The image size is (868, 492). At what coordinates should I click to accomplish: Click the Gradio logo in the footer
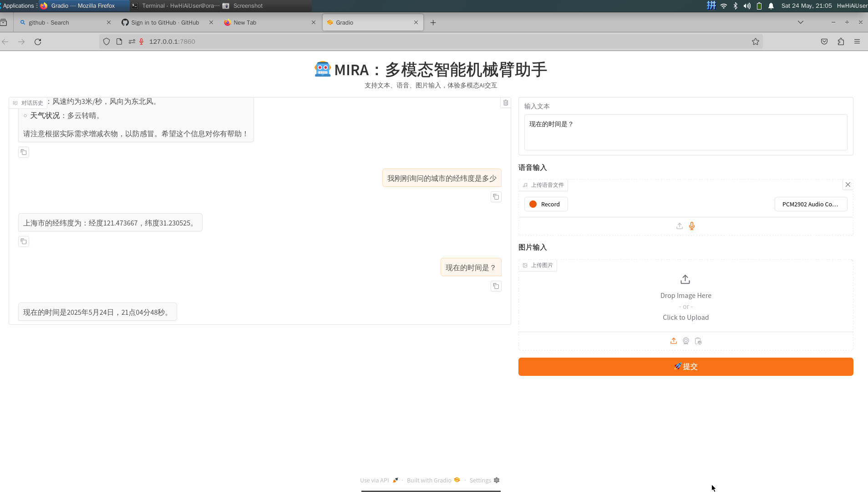pos(457,480)
